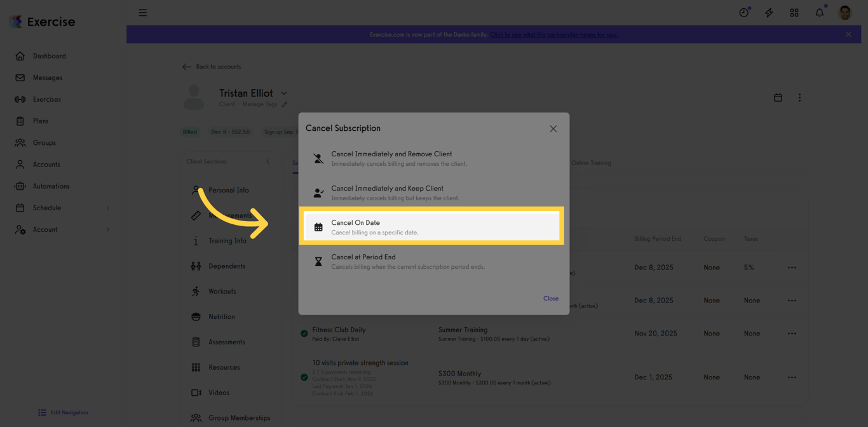The width and height of the screenshot is (868, 427).
Task: Click the lightning bolt quick-actions icon
Action: [769, 12]
